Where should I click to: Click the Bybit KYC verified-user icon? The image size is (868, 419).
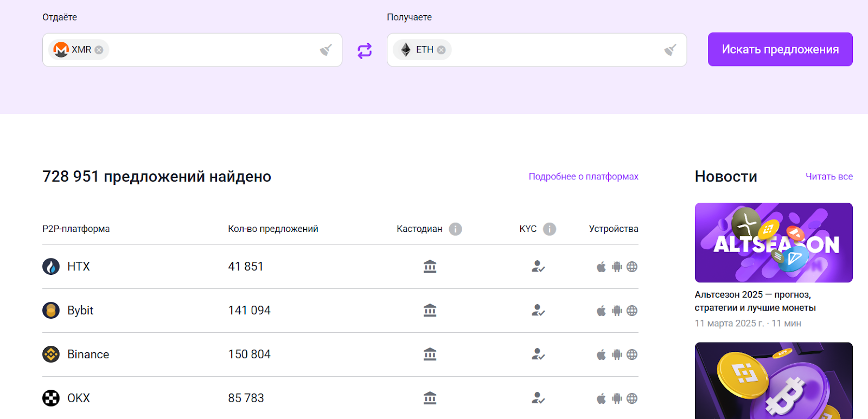(x=538, y=311)
